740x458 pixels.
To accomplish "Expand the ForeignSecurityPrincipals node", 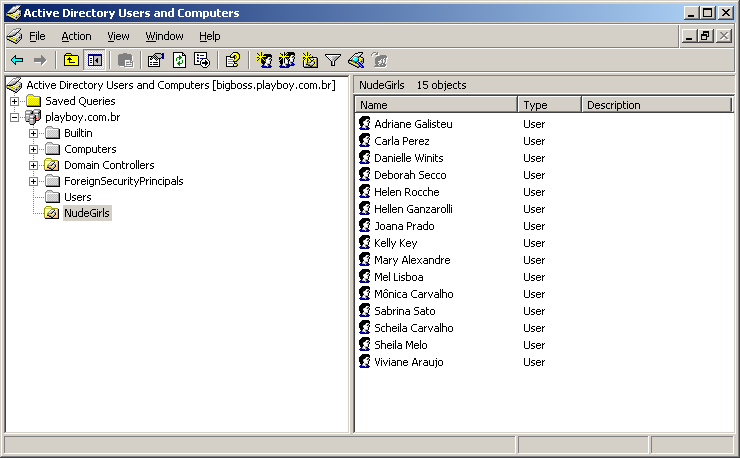I will 33,181.
